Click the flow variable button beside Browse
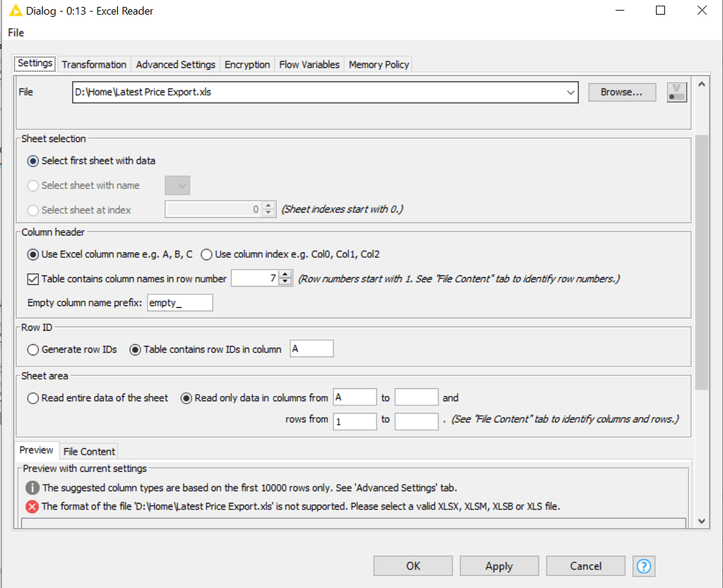Image resolution: width=723 pixels, height=588 pixels. [x=676, y=92]
